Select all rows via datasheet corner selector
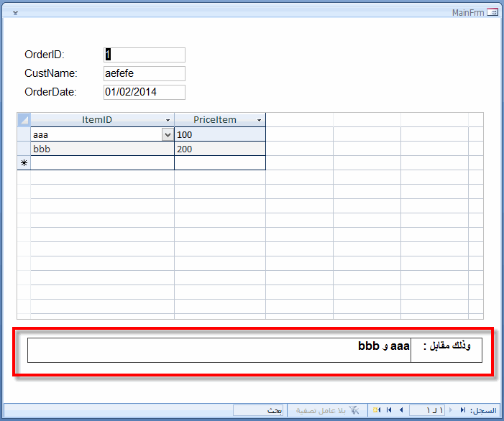504x421 pixels. click(24, 120)
